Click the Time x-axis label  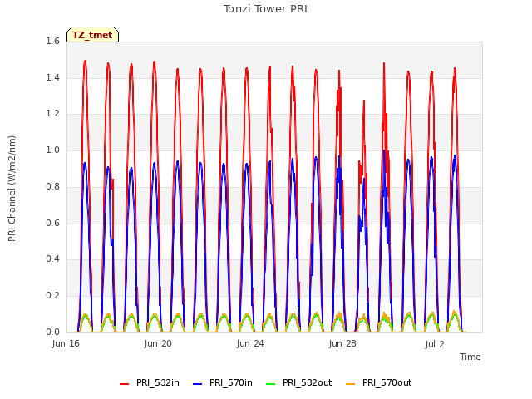pyautogui.click(x=470, y=357)
